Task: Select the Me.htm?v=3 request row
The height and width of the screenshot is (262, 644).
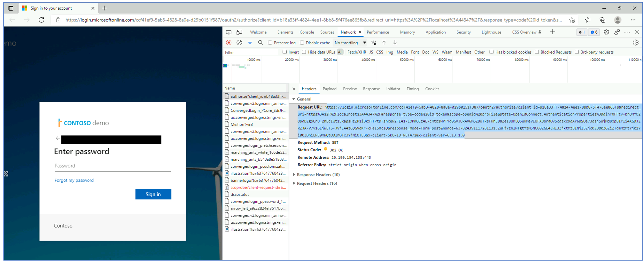Action: (256, 124)
